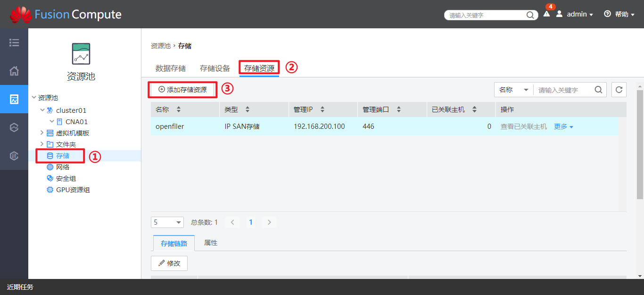Viewport: 644px width, 295px height.
Task: Sort by 管理IP column arrows
Action: click(322, 110)
